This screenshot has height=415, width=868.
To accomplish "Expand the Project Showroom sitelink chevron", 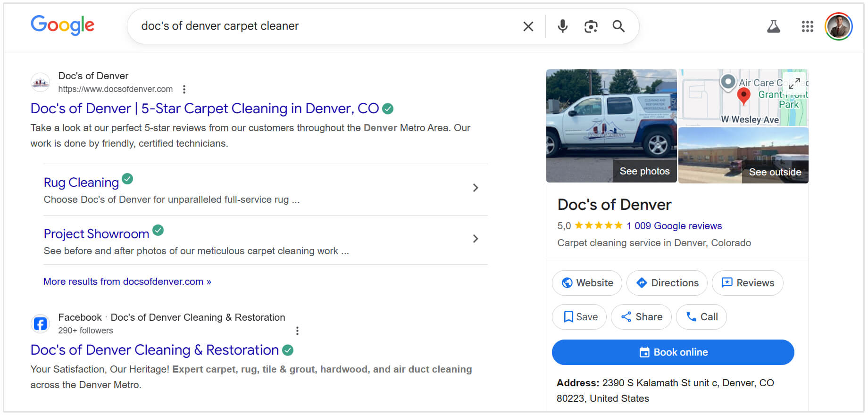I will tap(476, 239).
